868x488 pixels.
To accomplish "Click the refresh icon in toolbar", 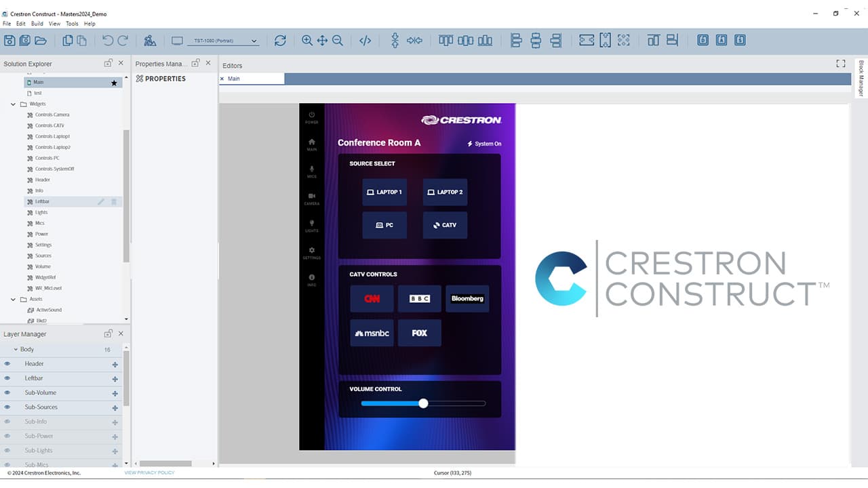I will coord(280,41).
